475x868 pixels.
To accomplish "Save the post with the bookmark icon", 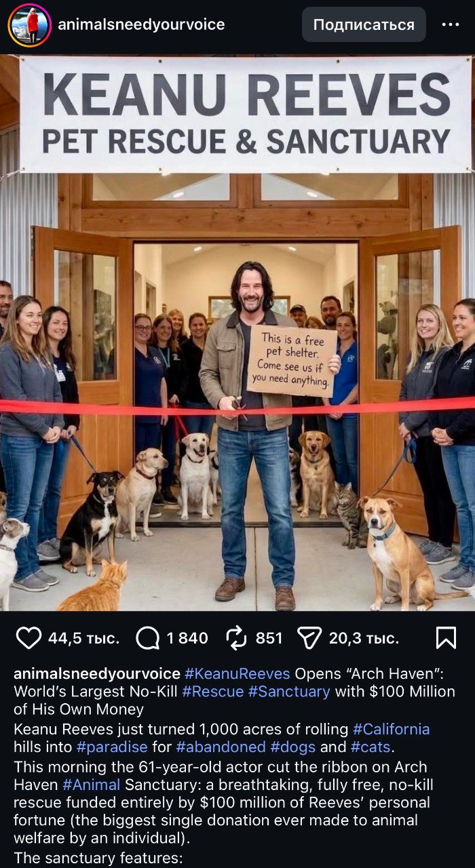I will click(x=446, y=638).
